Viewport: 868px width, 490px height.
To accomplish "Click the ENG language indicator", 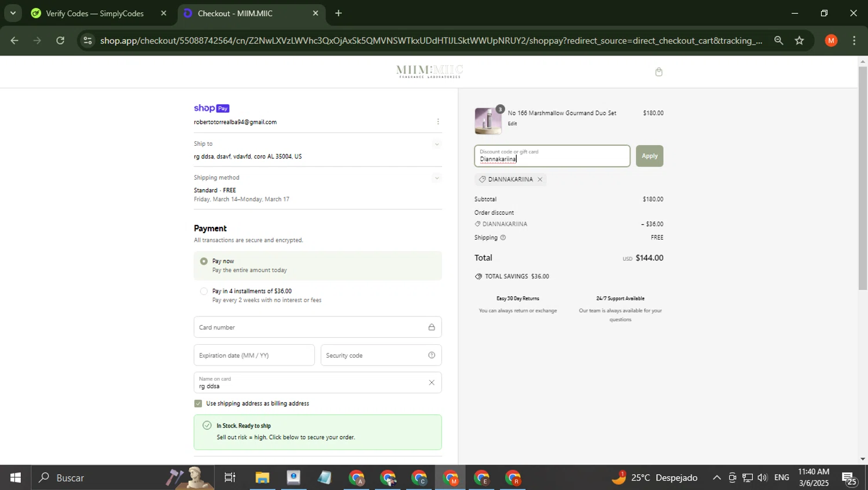I will (x=781, y=478).
